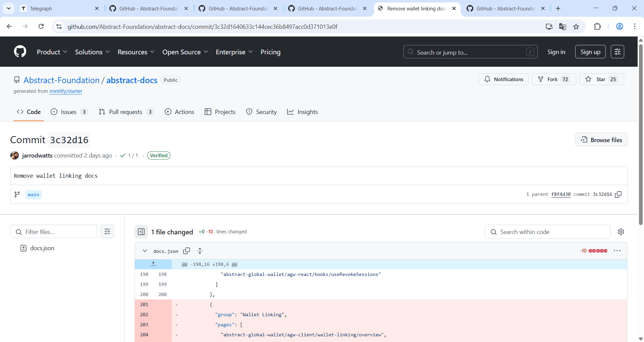This screenshot has width=644, height=342.
Task: Click Sign in link
Action: pos(556,52)
